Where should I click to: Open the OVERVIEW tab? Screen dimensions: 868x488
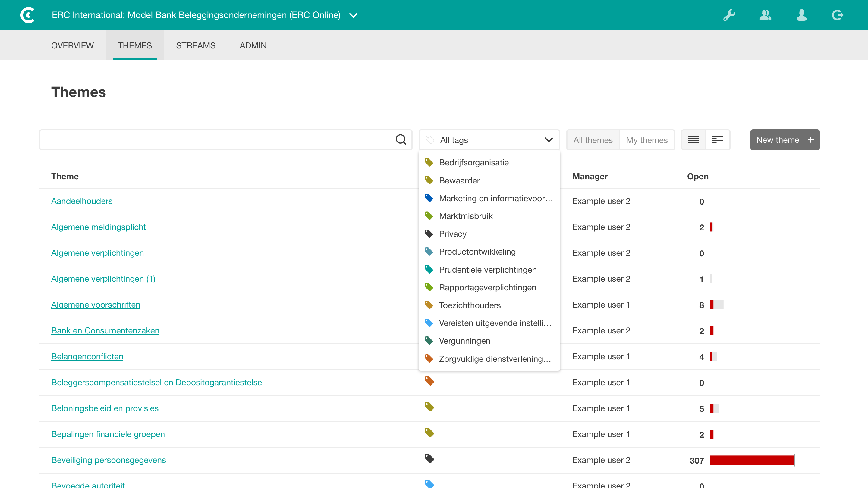72,45
